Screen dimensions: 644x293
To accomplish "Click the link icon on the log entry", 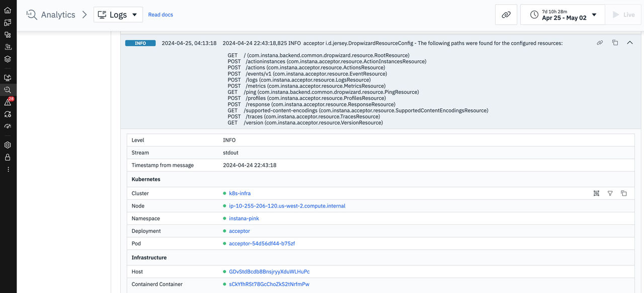I will 600,43.
